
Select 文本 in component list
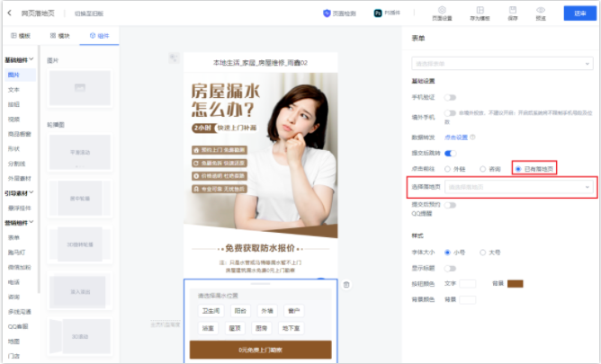[x=13, y=90]
